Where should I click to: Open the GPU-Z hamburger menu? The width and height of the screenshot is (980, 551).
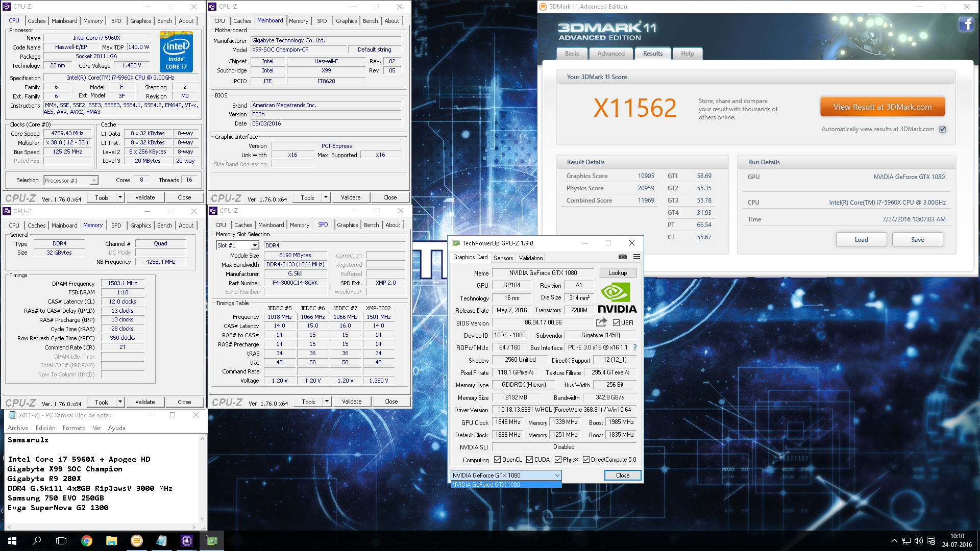[636, 257]
